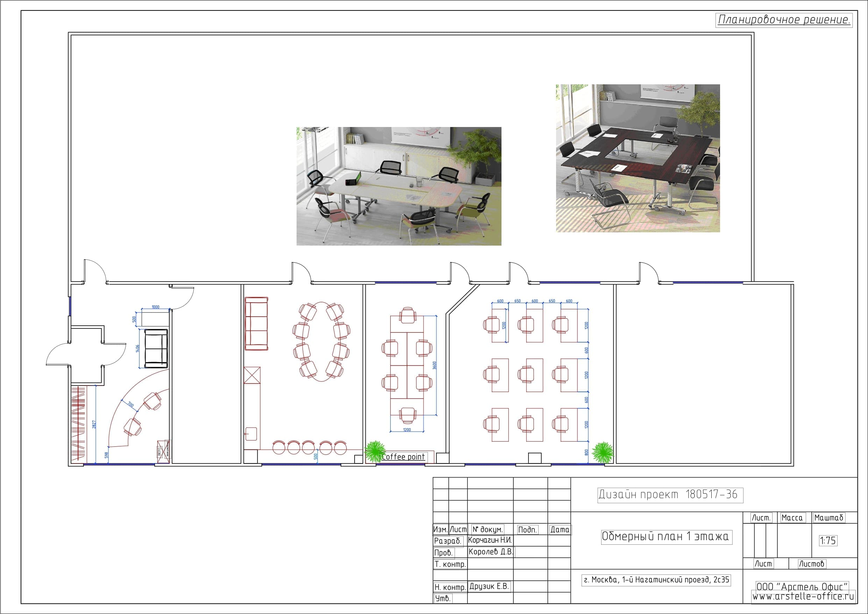
Task: Select the oval meeting table with eight chairs
Action: pos(321,341)
